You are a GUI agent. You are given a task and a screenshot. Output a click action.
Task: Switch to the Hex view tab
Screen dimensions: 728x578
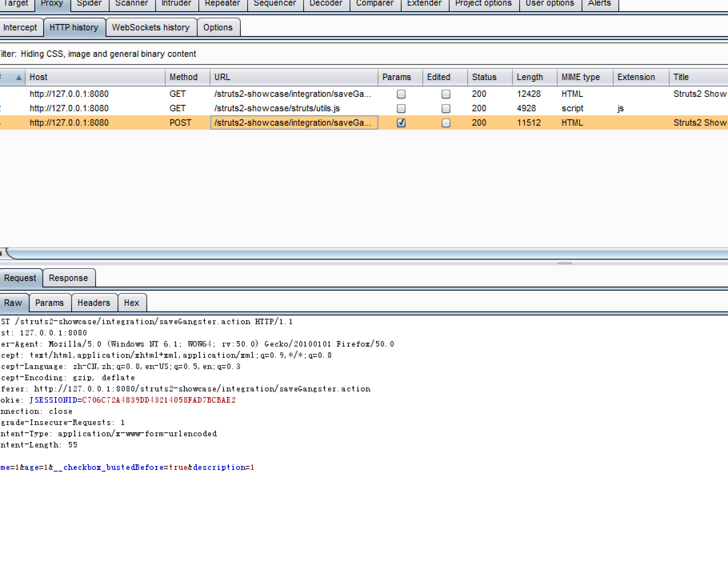[x=132, y=303]
